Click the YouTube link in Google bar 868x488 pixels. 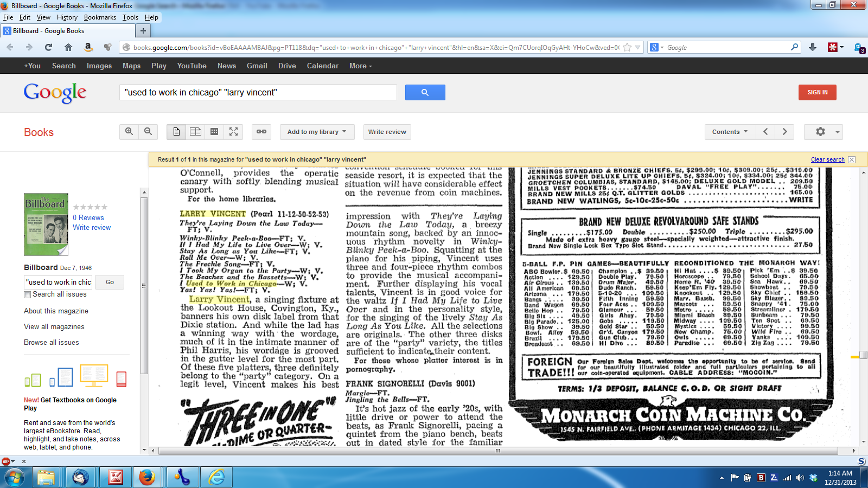[192, 66]
